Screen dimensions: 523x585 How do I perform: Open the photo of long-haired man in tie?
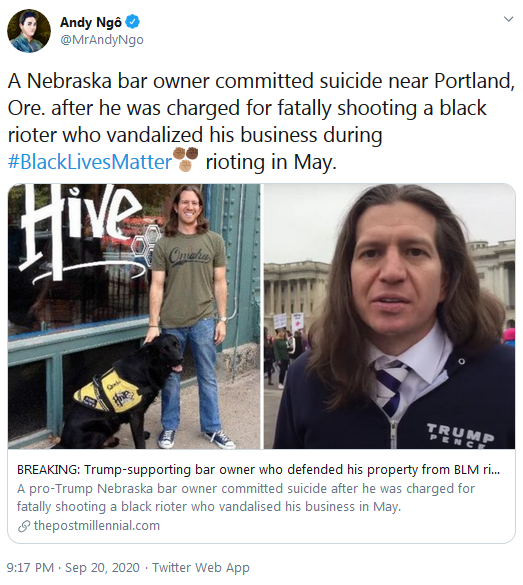click(x=389, y=316)
